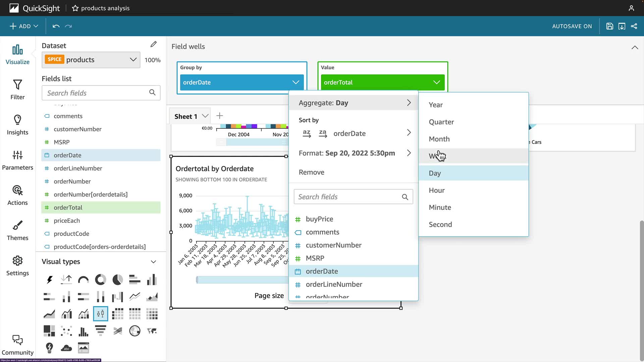The height and width of the screenshot is (362, 644).
Task: Select Day aggregate option
Action: (x=435, y=173)
